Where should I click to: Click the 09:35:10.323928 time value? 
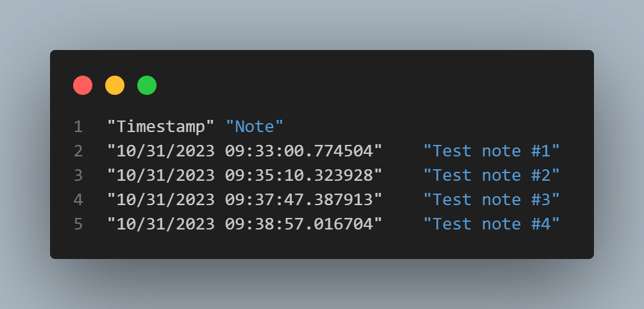coord(300,176)
